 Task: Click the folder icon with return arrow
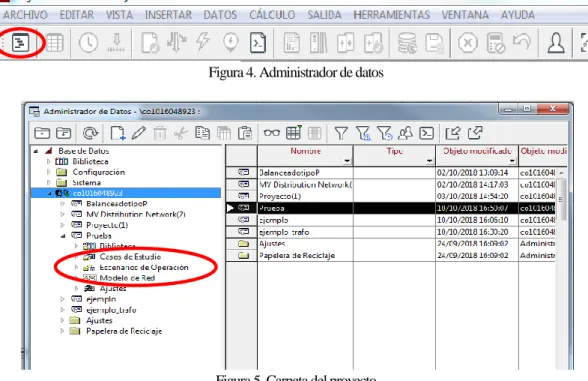[63, 133]
